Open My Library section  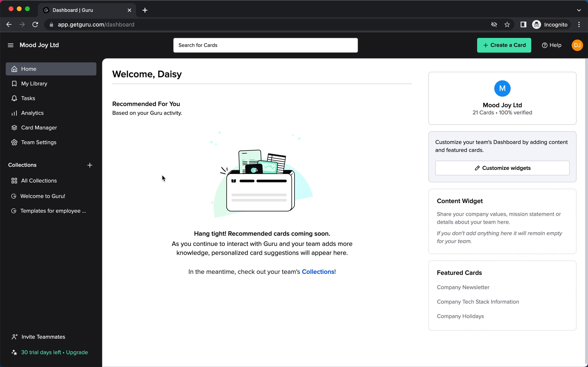[34, 83]
